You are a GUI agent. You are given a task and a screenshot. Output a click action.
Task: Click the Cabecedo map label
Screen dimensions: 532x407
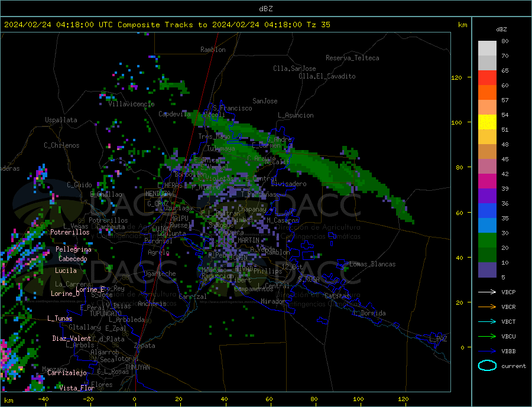click(73, 259)
